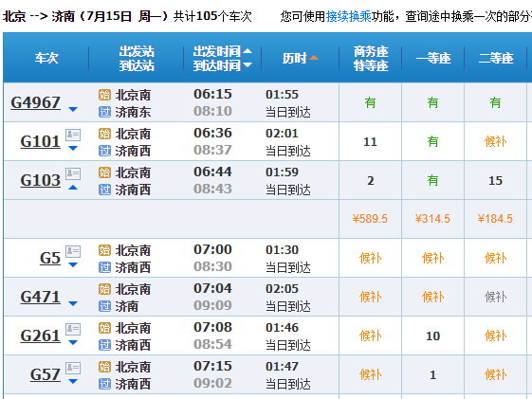This screenshot has height=399, width=532.
Task: Click the 过 passing icon in G261 row
Action: (x=104, y=345)
